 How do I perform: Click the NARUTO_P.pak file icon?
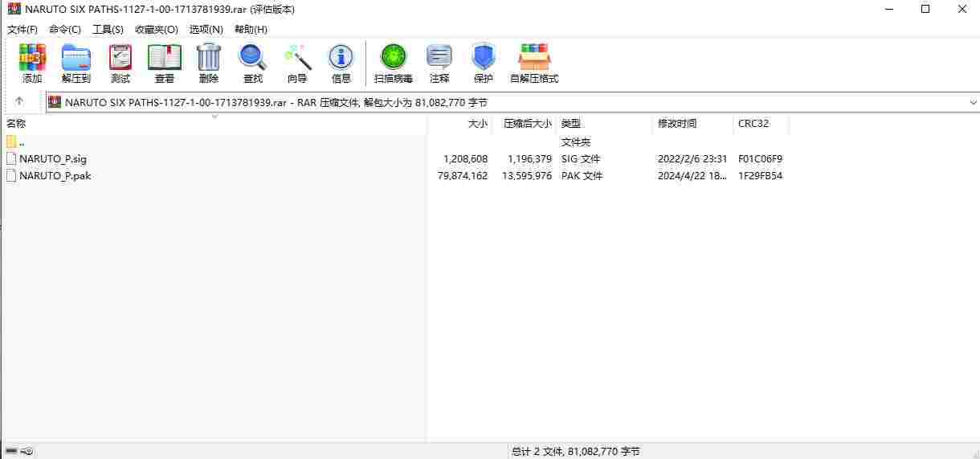point(11,175)
